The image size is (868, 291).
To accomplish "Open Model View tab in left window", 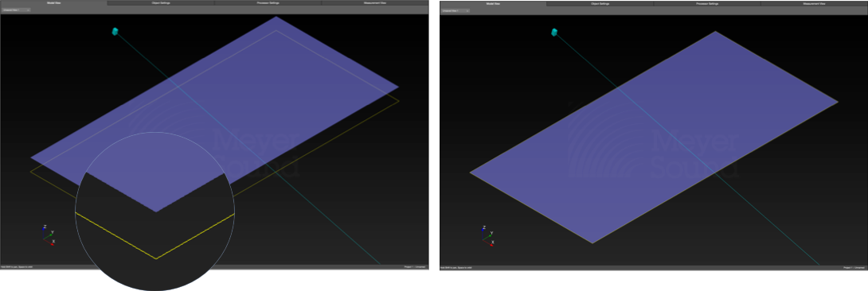I will [53, 2].
